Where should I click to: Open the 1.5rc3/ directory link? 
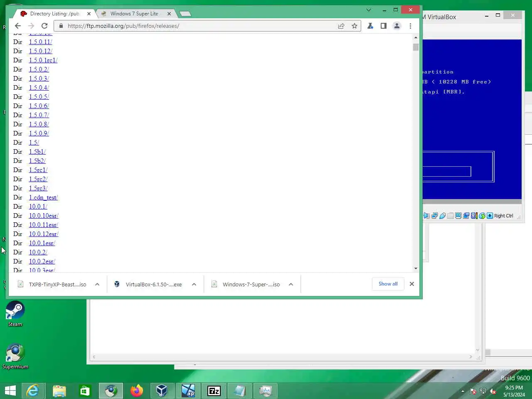tap(38, 188)
